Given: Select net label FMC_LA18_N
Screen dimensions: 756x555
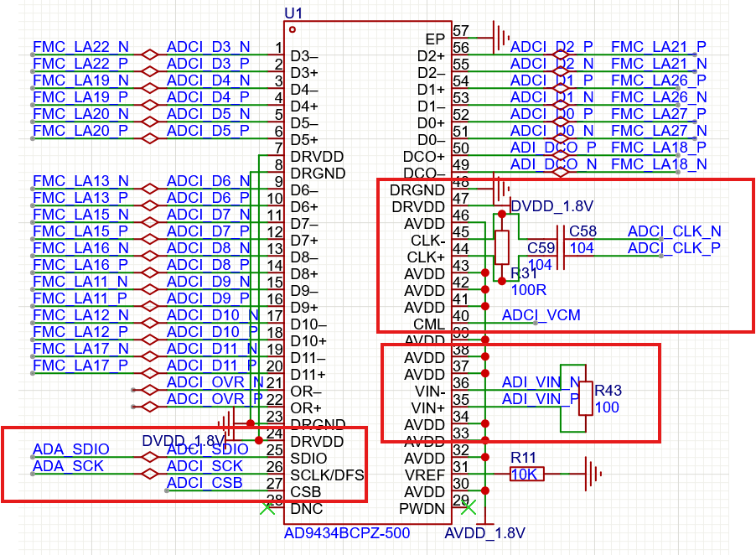Looking at the screenshot, I should 659,164.
